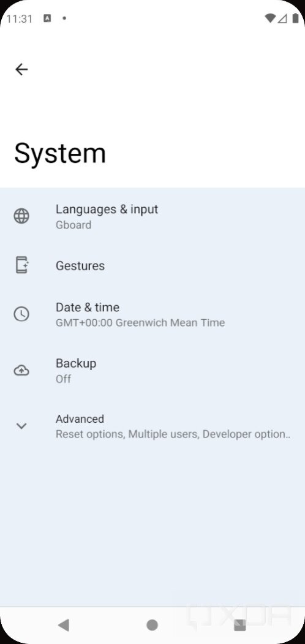
Task: Select the Date & time label
Action: click(x=88, y=307)
